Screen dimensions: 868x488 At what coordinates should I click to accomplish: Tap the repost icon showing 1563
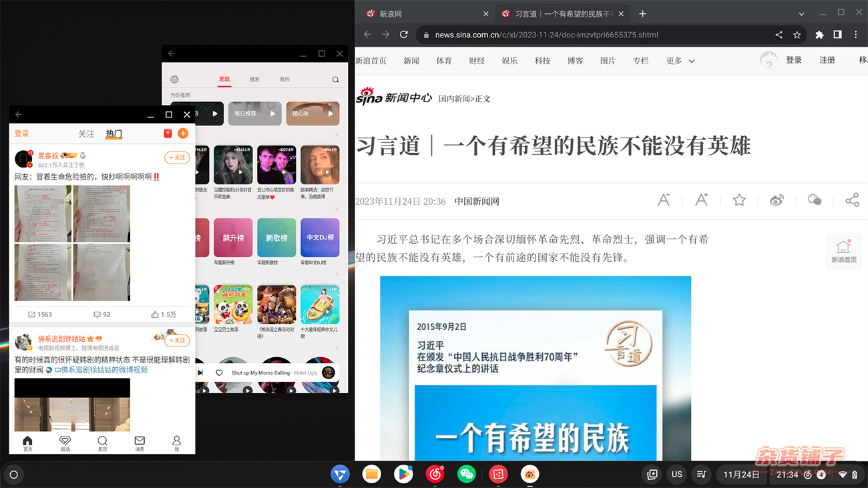[x=32, y=314]
